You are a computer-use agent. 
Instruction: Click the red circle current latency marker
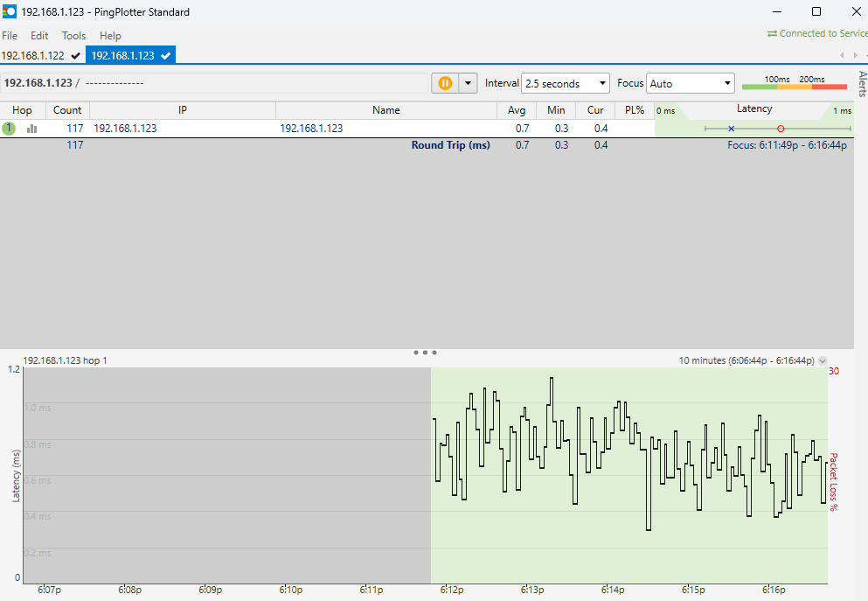781,129
